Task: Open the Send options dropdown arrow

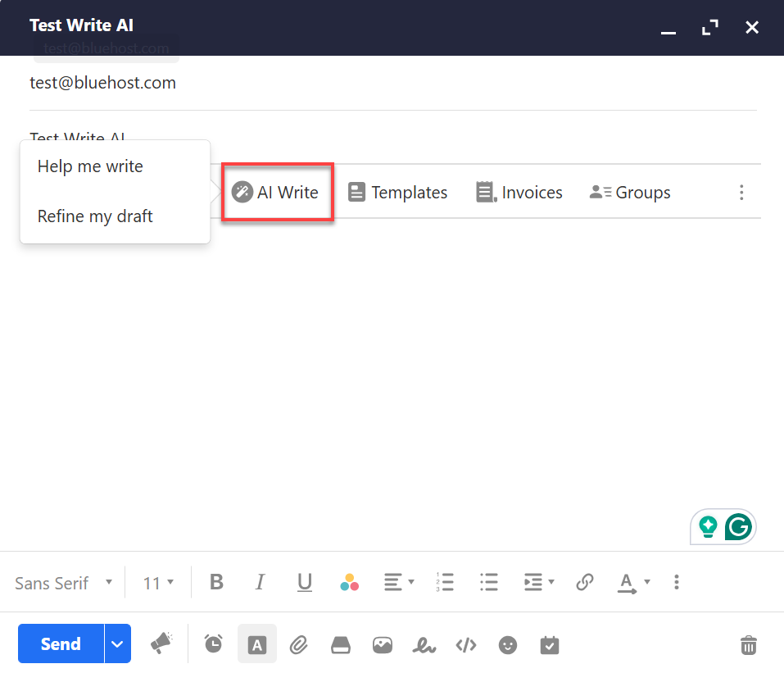Action: pos(117,643)
